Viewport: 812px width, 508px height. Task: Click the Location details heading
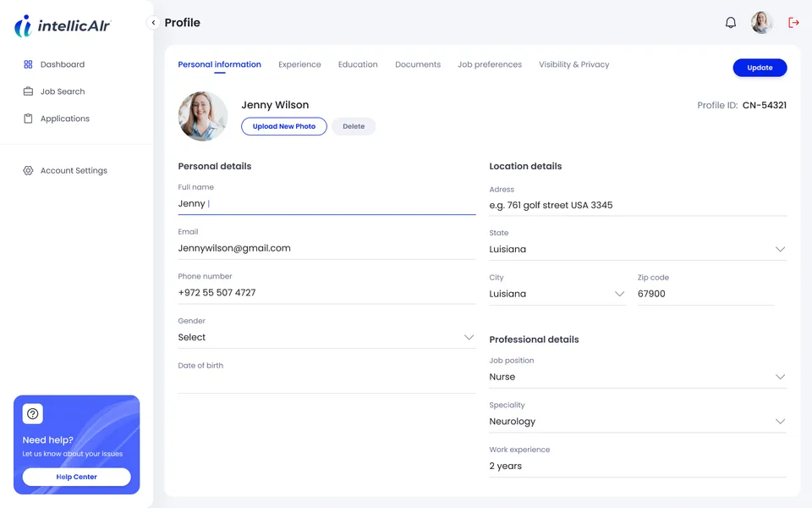525,166
